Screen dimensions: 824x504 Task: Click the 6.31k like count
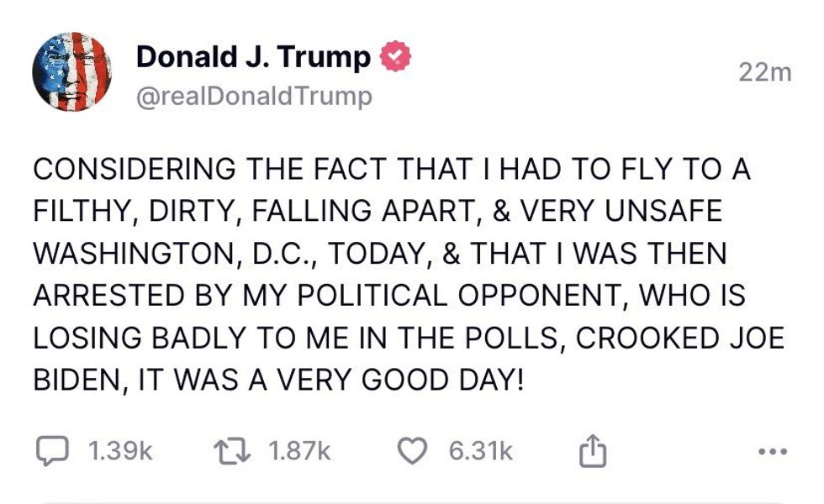[x=480, y=452]
